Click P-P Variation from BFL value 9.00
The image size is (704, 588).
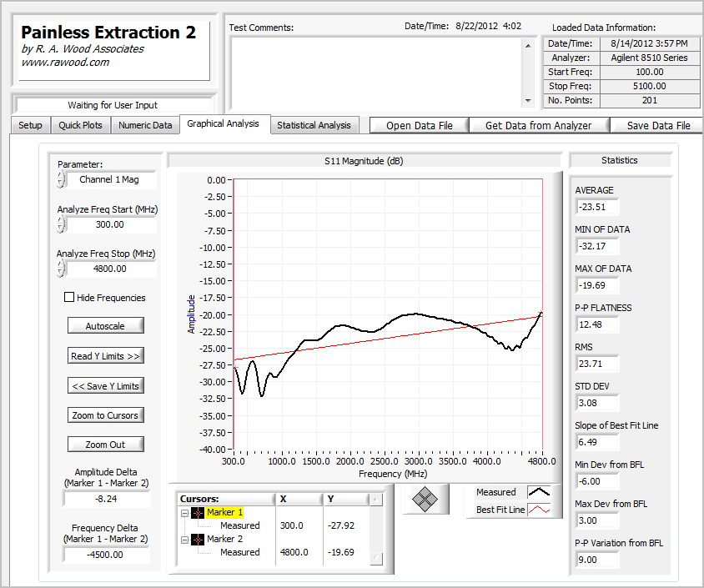click(597, 560)
